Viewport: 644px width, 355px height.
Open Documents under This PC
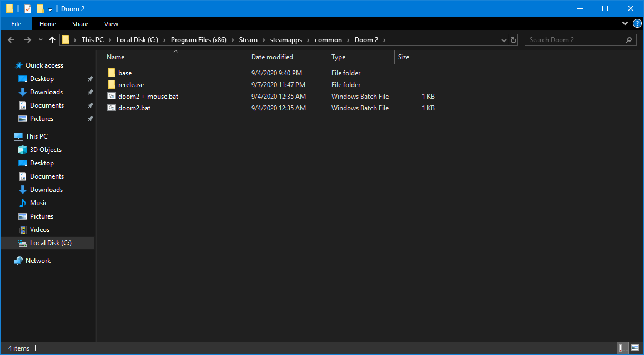tap(47, 176)
